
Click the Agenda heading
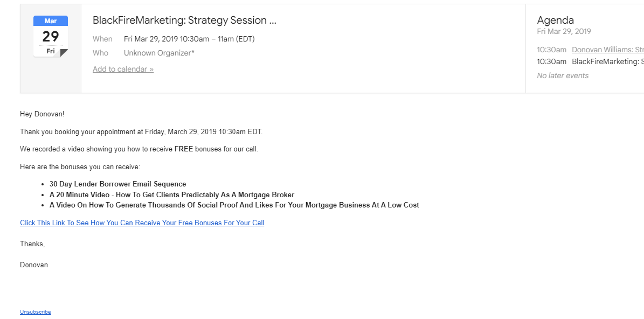pos(555,20)
